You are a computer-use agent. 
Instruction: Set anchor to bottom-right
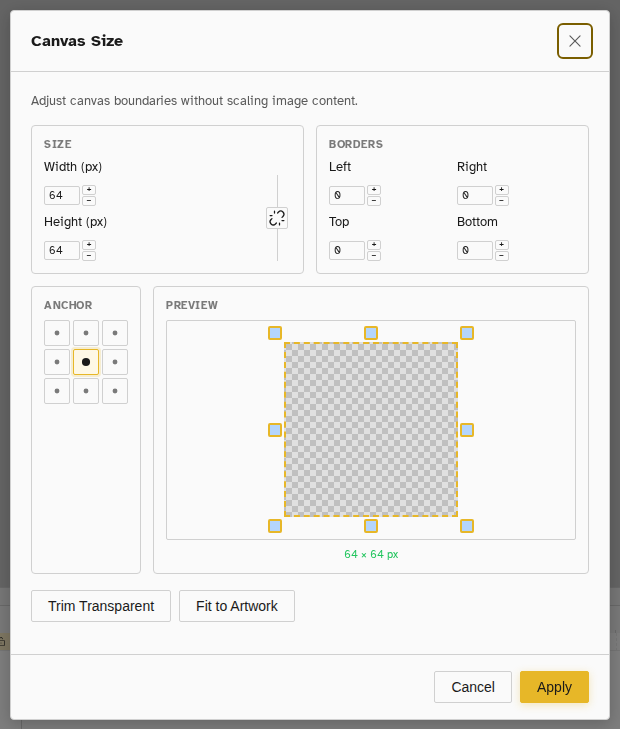coord(115,391)
